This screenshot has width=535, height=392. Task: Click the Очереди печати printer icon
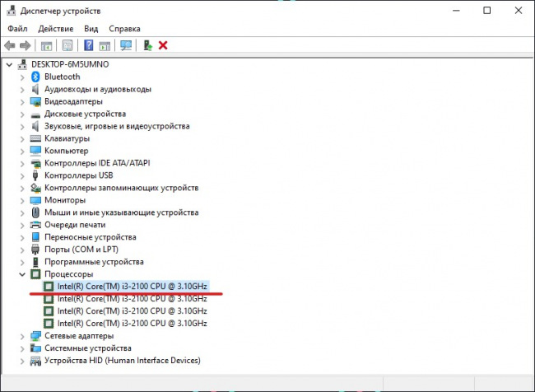click(35, 225)
